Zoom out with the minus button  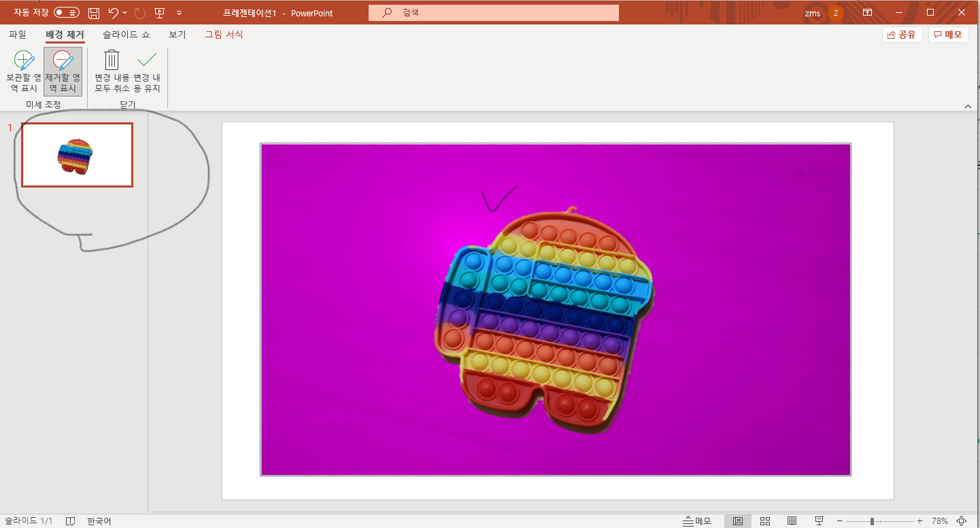click(840, 521)
